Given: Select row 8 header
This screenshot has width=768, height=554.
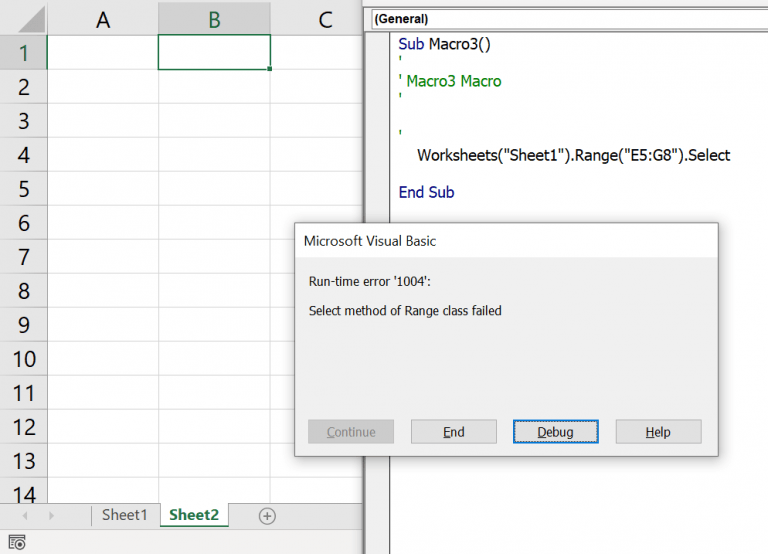Looking at the screenshot, I should (x=24, y=291).
